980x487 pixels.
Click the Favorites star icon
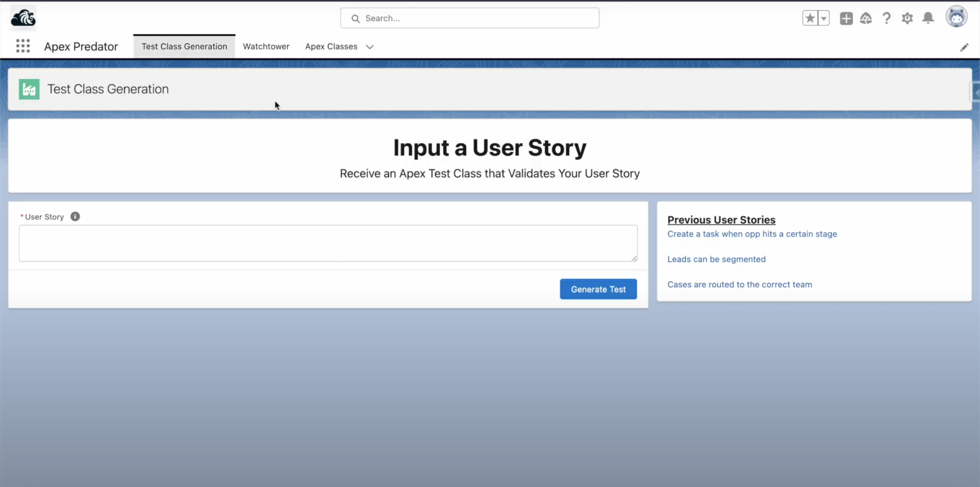810,18
